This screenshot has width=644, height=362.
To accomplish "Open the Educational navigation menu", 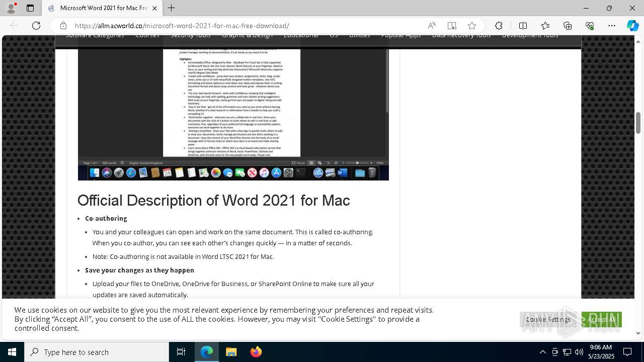I will (x=301, y=36).
